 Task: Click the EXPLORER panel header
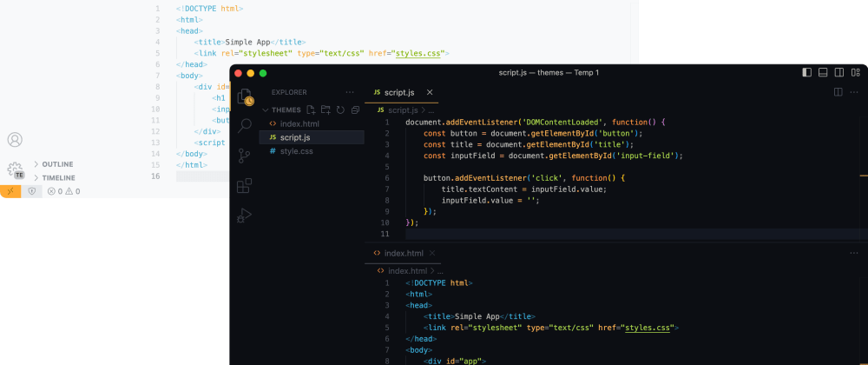[x=289, y=92]
